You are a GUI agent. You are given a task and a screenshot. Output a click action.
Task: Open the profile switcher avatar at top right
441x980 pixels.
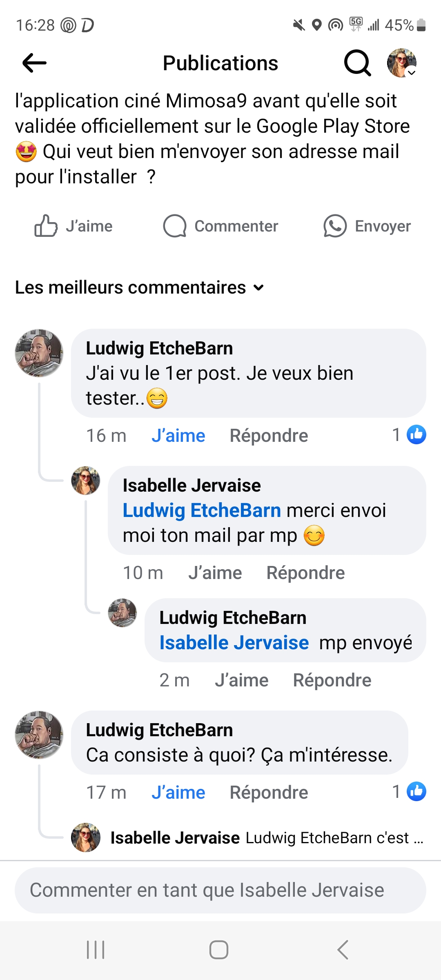click(x=402, y=63)
